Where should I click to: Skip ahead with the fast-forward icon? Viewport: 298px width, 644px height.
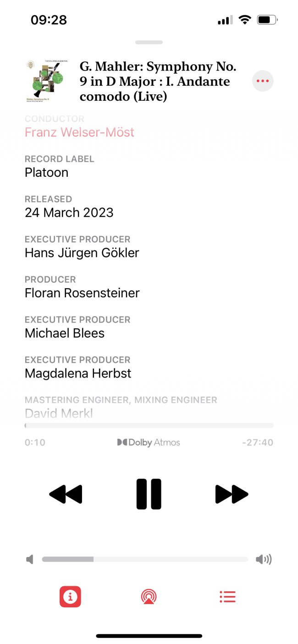(x=232, y=494)
